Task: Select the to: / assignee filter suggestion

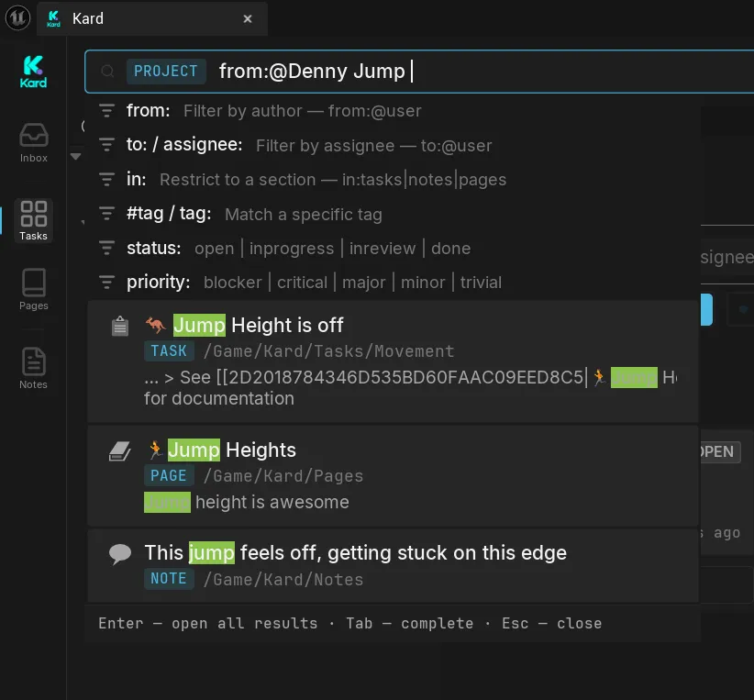Action: pyautogui.click(x=394, y=145)
